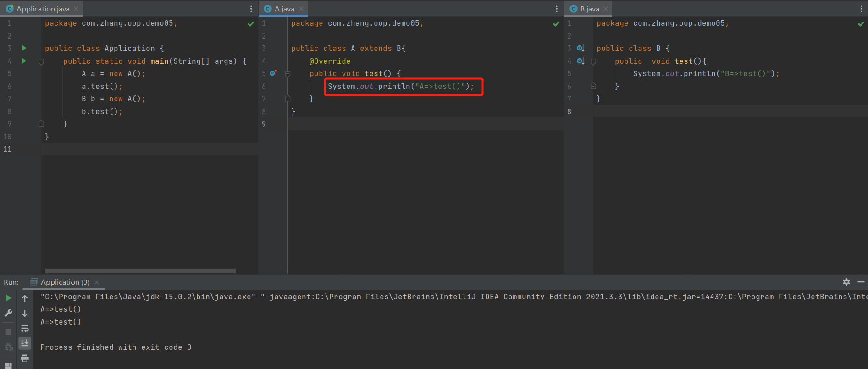Click "public class A extends B{" declaration

(348, 49)
